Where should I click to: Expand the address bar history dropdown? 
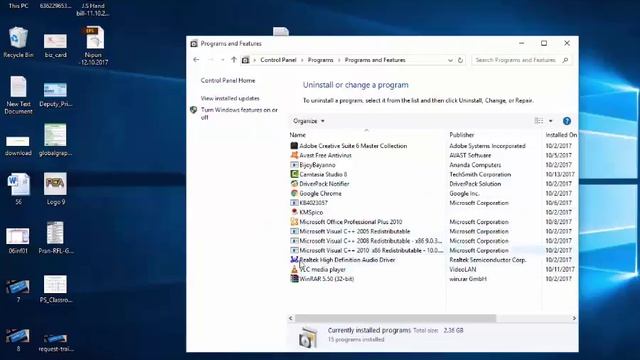450,60
